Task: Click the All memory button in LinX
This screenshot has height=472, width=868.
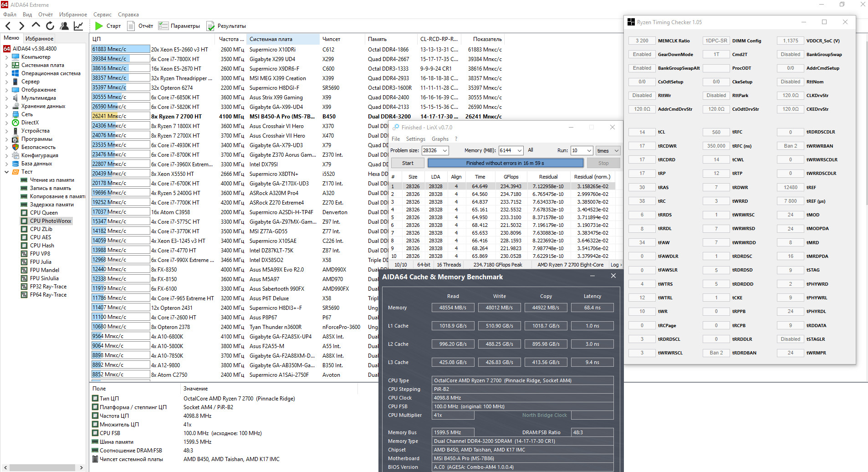Action: 531,150
